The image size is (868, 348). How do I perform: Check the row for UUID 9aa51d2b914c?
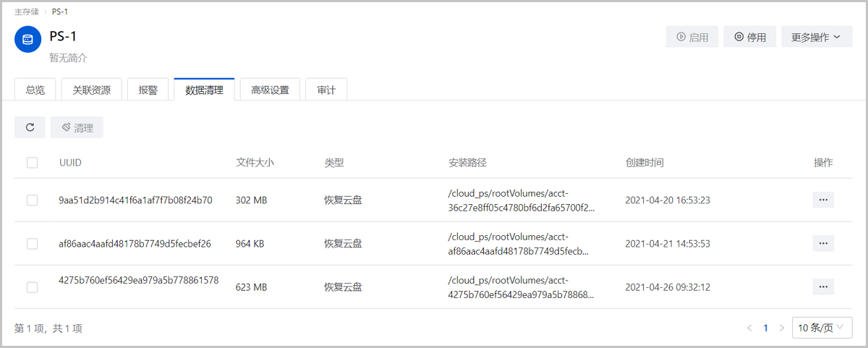point(32,200)
